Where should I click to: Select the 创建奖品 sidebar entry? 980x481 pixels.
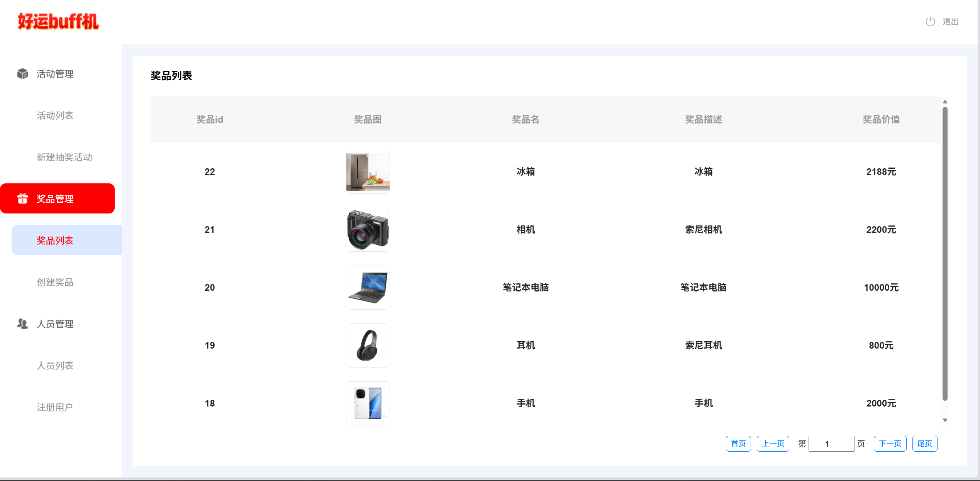tap(55, 282)
